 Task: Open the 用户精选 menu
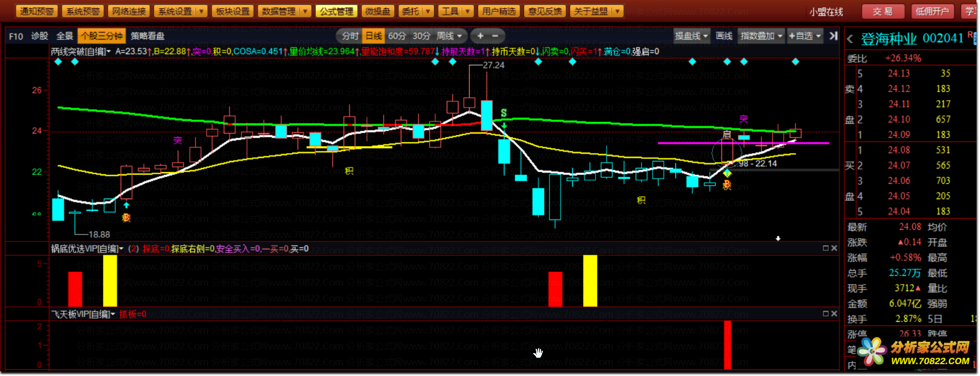tap(499, 11)
